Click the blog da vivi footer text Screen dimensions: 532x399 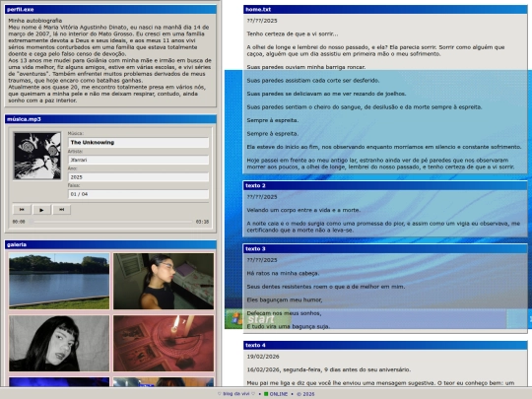coord(236,394)
